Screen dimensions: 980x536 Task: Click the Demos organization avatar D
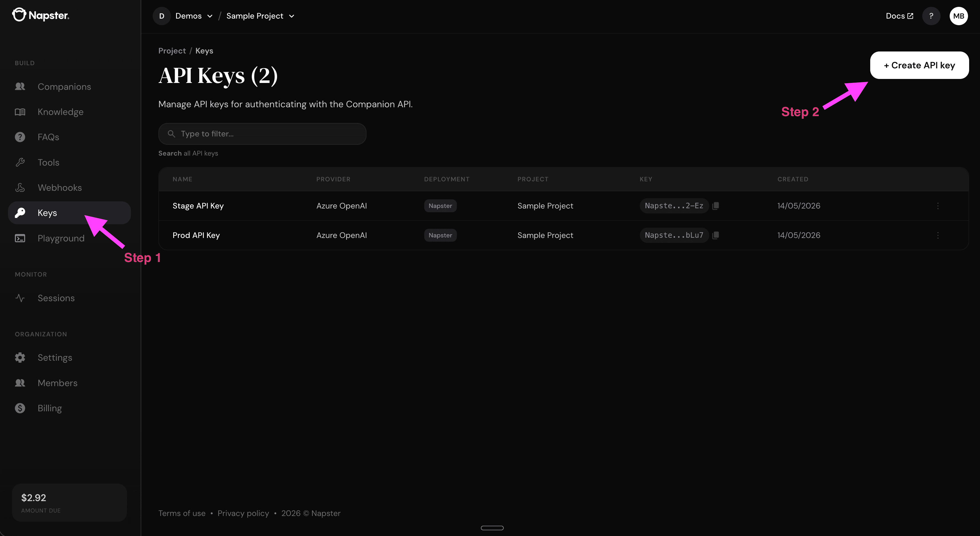click(162, 16)
